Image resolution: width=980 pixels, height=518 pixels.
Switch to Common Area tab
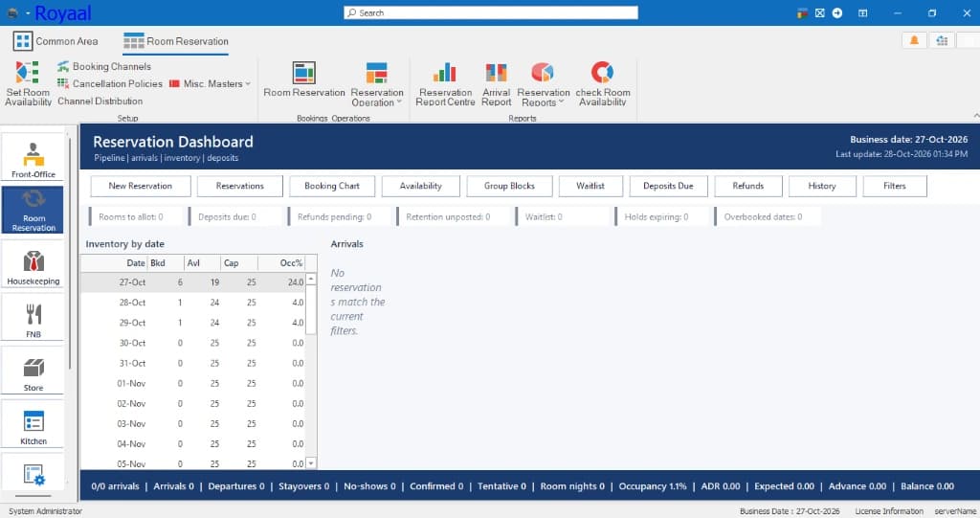pyautogui.click(x=56, y=41)
